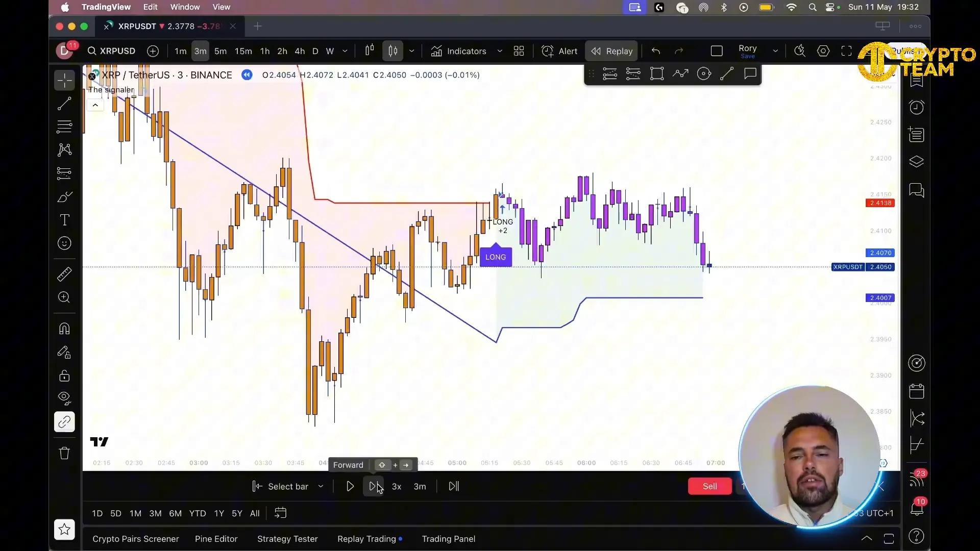Open the pattern drawing tools
This screenshot has height=551, width=980.
click(64, 149)
